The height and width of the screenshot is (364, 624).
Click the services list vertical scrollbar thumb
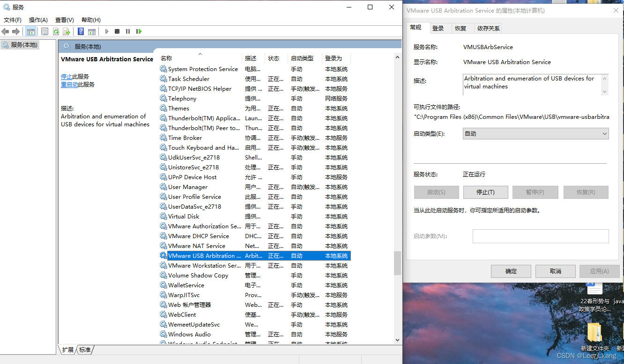397,263
